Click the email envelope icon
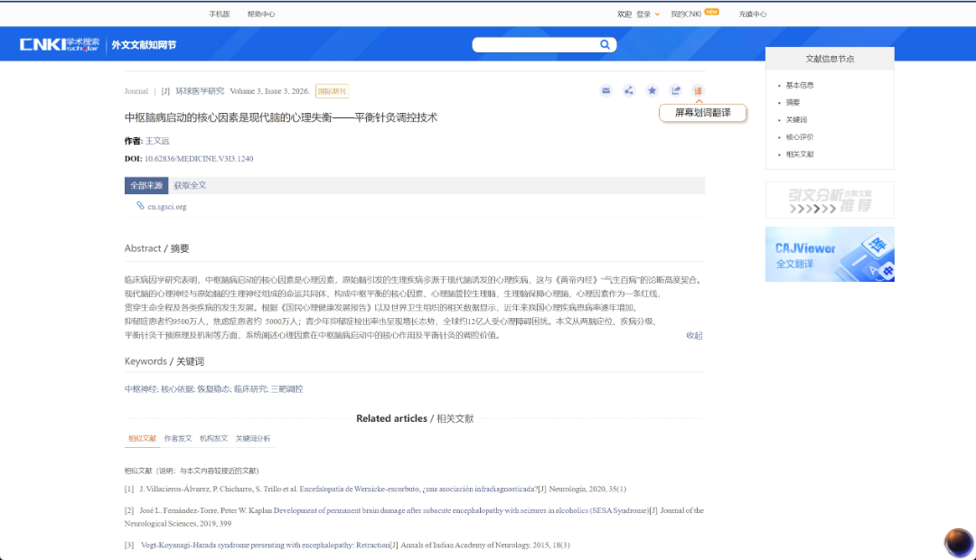This screenshot has width=976, height=560. pyautogui.click(x=605, y=91)
